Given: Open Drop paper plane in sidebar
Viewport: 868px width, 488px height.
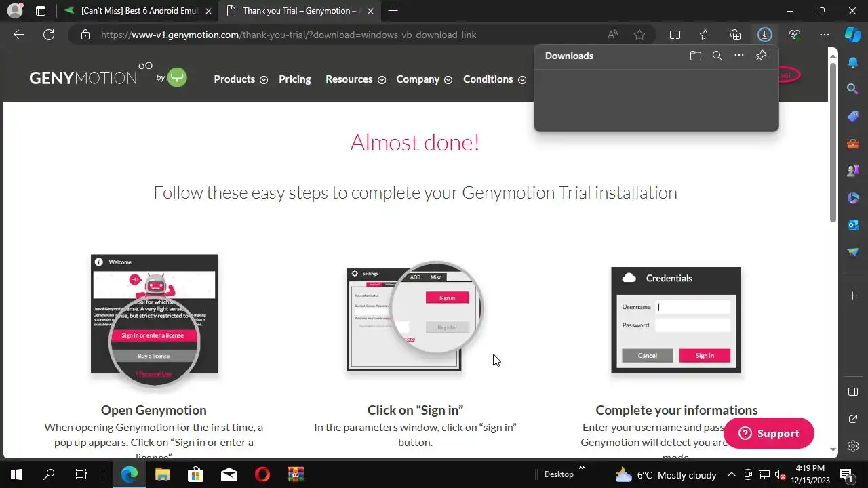Looking at the screenshot, I should [x=853, y=252].
